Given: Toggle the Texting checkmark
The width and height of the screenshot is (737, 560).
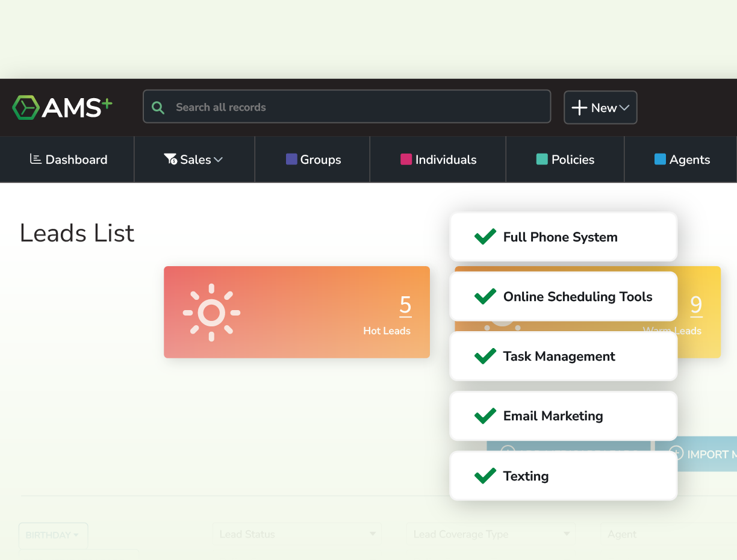Looking at the screenshot, I should 485,476.
